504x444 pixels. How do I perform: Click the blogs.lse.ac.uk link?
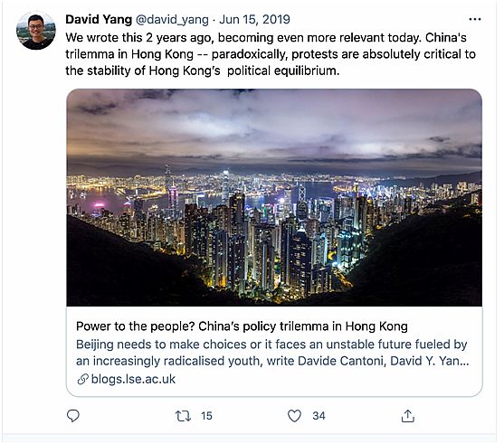coord(133,379)
